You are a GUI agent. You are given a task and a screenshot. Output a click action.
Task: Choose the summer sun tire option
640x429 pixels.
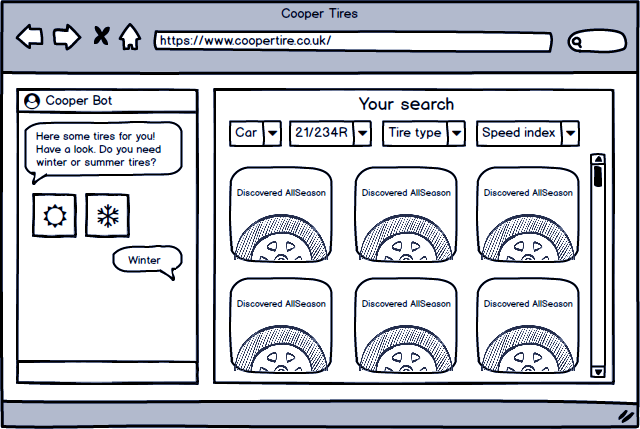point(54,216)
